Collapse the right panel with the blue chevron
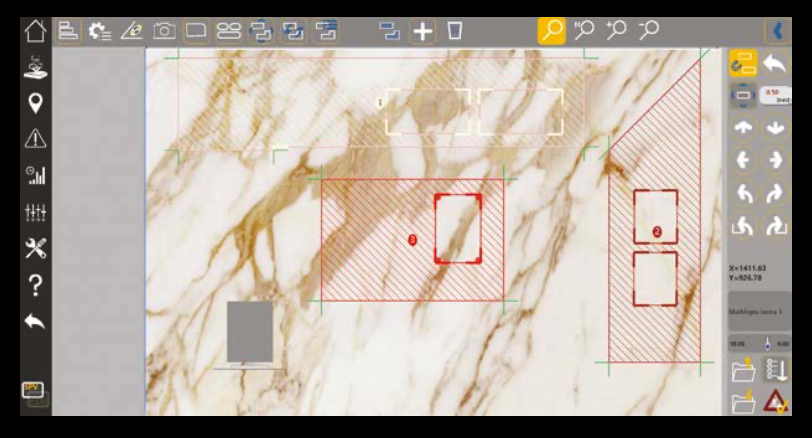The height and width of the screenshot is (438, 812). pyautogui.click(x=776, y=31)
